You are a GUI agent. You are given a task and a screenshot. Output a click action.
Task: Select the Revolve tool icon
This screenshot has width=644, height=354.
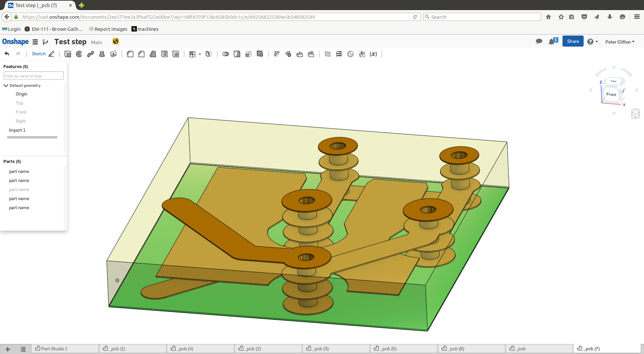coord(79,54)
